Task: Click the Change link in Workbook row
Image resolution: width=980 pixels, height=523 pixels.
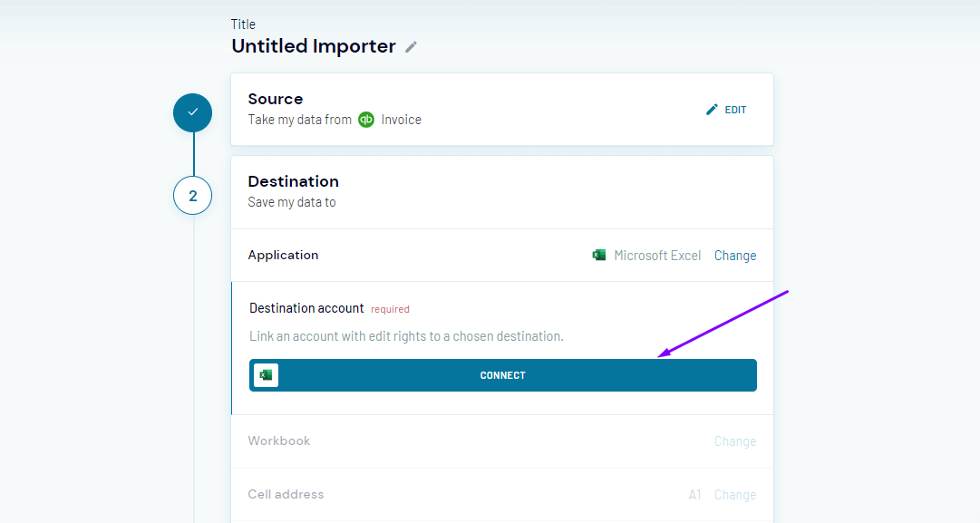Action: tap(734, 441)
